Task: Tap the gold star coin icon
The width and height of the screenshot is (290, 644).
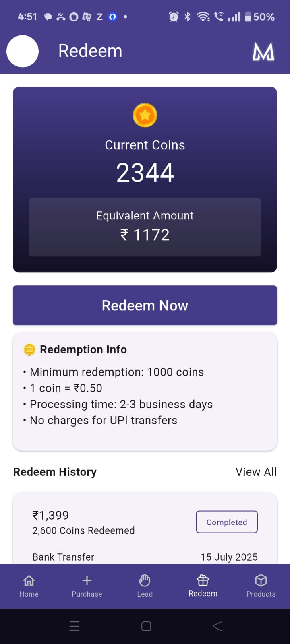Action: tap(145, 115)
